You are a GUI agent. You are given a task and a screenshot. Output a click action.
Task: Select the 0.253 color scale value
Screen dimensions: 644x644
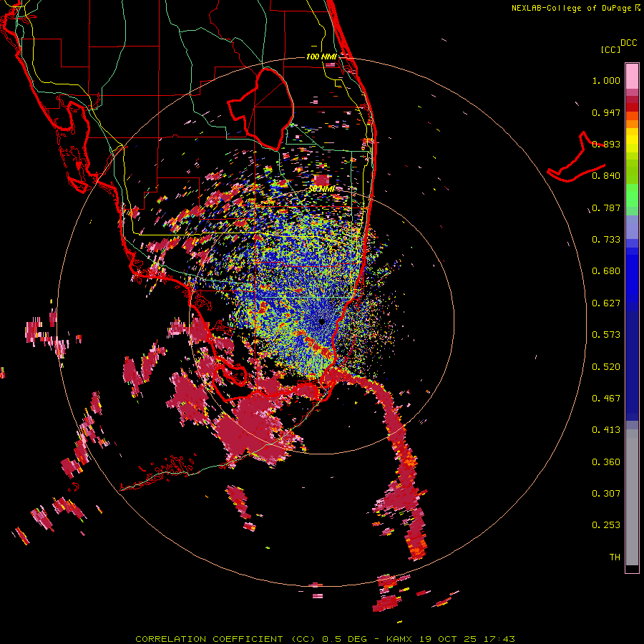click(x=606, y=525)
